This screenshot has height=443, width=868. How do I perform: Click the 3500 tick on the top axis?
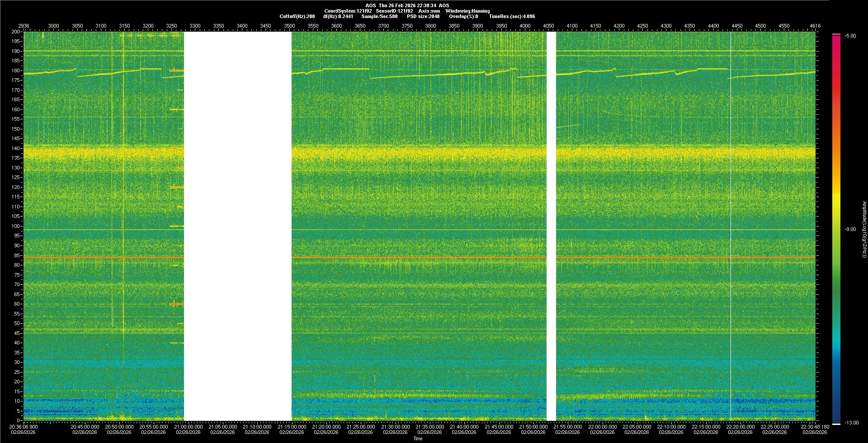click(289, 26)
